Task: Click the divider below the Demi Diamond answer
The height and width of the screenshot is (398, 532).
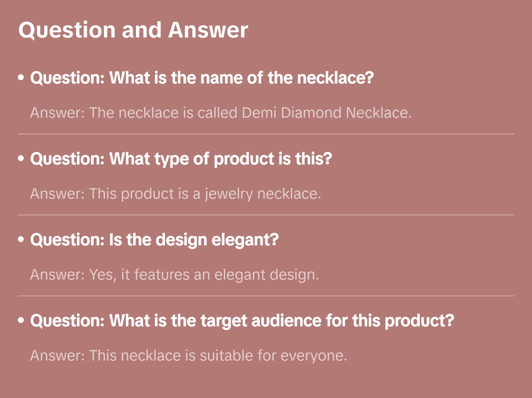Action: click(x=266, y=134)
